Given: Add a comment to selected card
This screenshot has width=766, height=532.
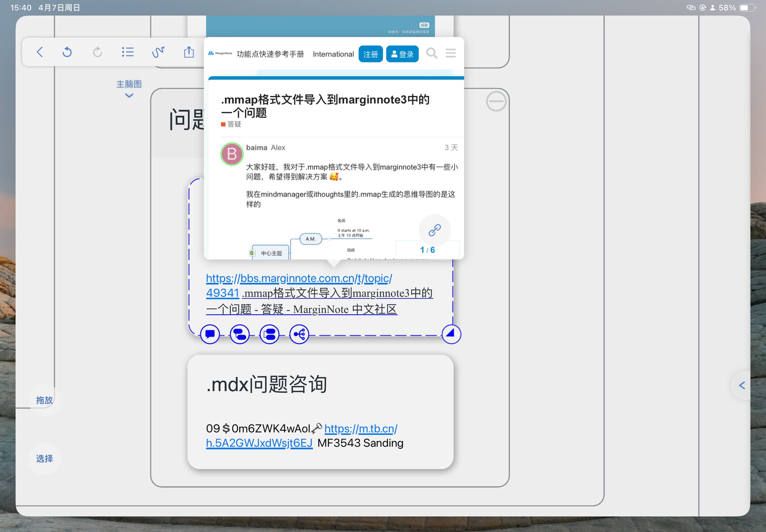Looking at the screenshot, I should [x=210, y=334].
